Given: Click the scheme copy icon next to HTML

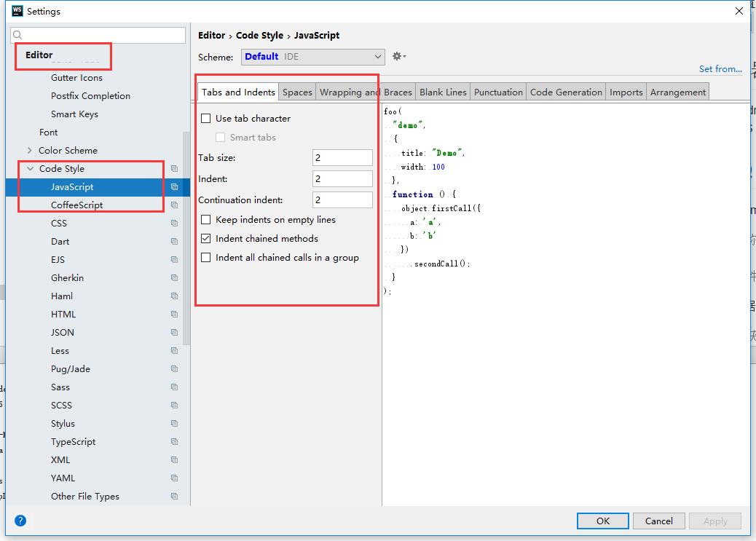Looking at the screenshot, I should [175, 315].
